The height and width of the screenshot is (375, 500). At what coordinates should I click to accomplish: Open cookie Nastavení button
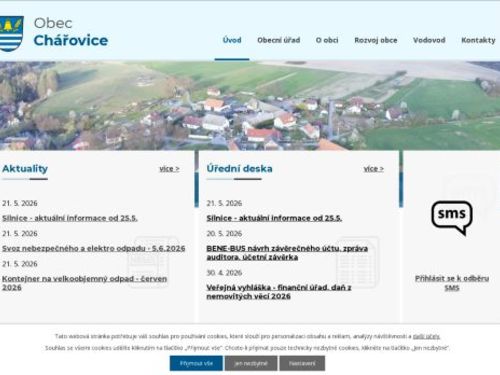(302, 363)
